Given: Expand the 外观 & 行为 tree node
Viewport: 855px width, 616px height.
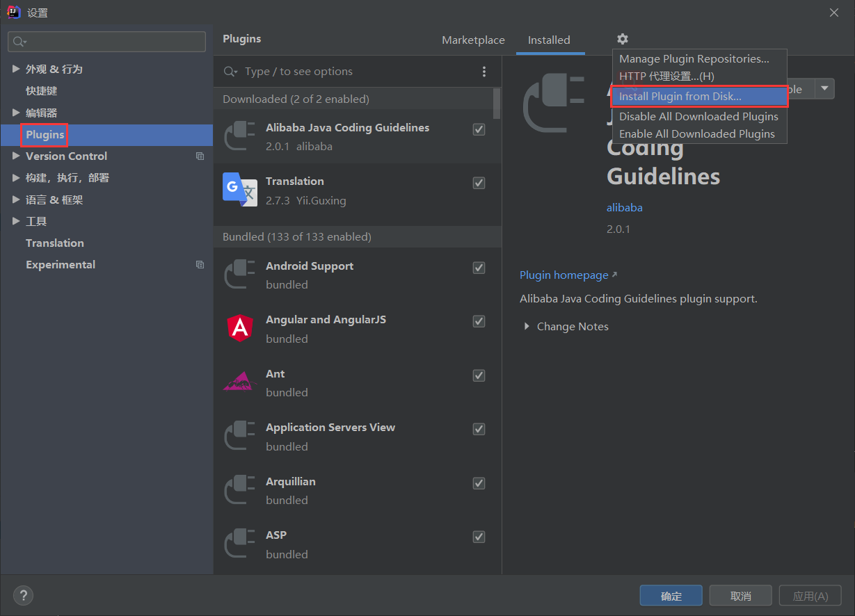Looking at the screenshot, I should tap(16, 69).
